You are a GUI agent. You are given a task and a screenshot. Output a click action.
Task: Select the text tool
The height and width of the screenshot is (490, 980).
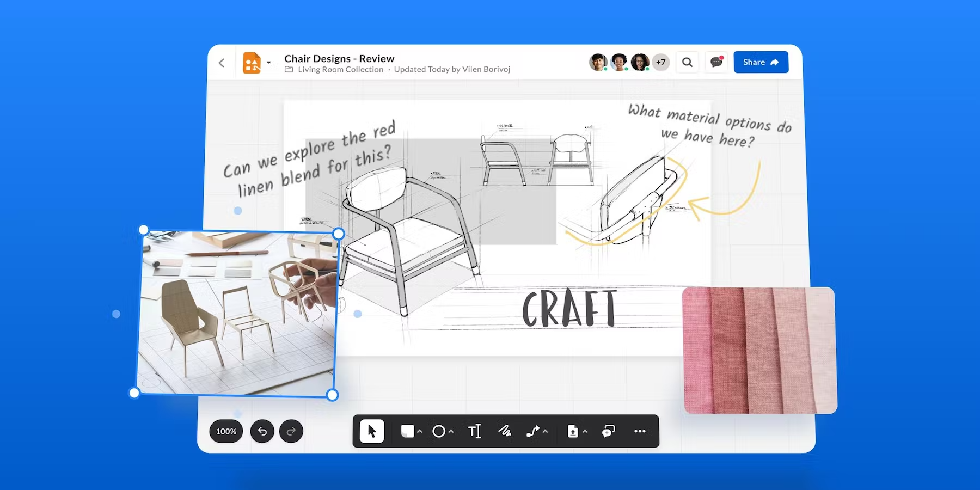click(x=474, y=431)
